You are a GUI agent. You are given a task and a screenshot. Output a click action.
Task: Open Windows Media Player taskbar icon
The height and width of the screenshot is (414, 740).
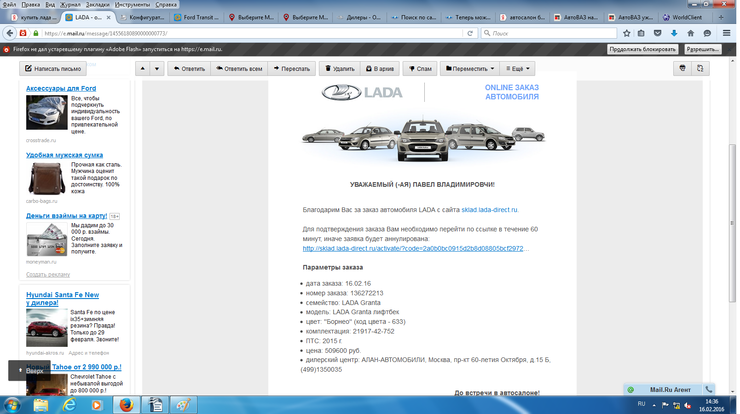[97, 405]
